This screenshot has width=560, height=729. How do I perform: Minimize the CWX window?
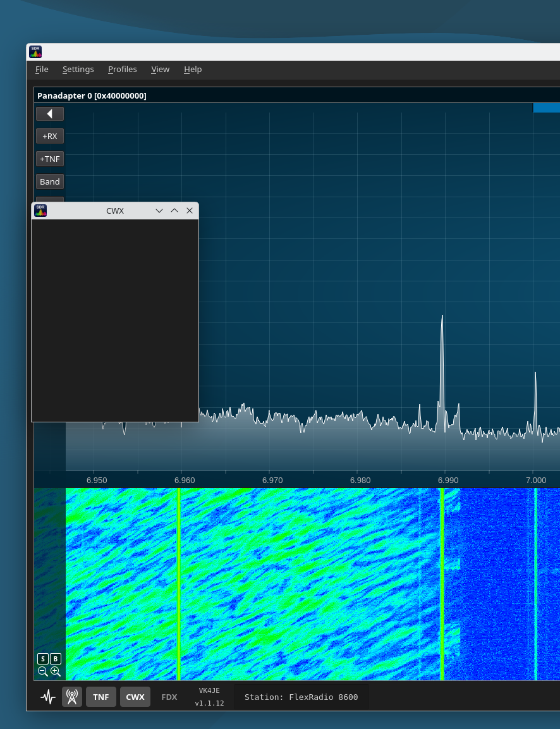(x=159, y=211)
